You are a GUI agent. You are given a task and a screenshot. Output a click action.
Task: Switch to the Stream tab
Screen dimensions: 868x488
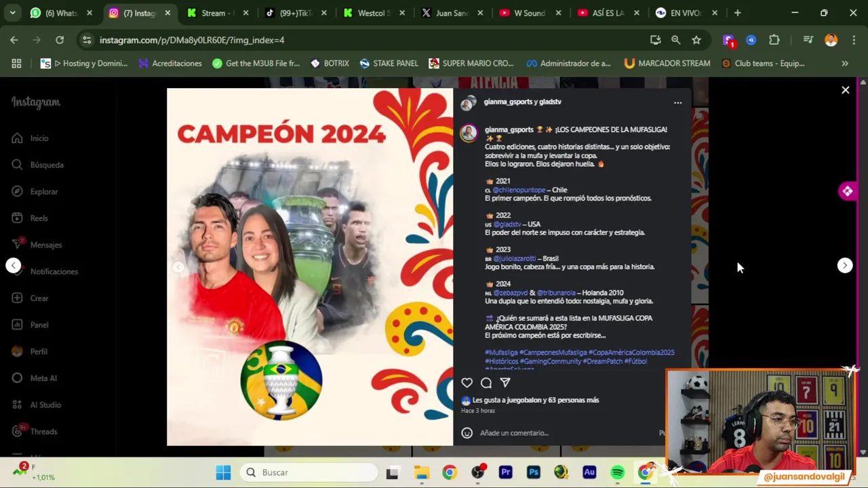(217, 13)
